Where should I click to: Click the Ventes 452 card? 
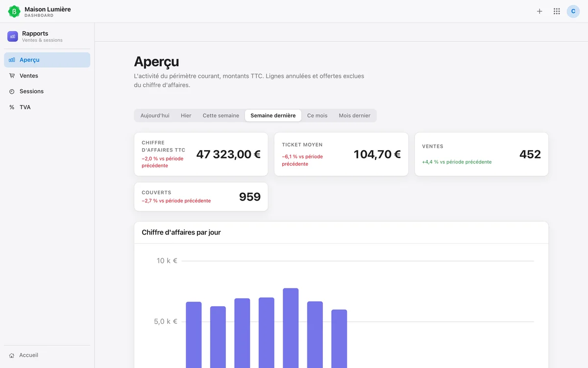click(x=481, y=154)
